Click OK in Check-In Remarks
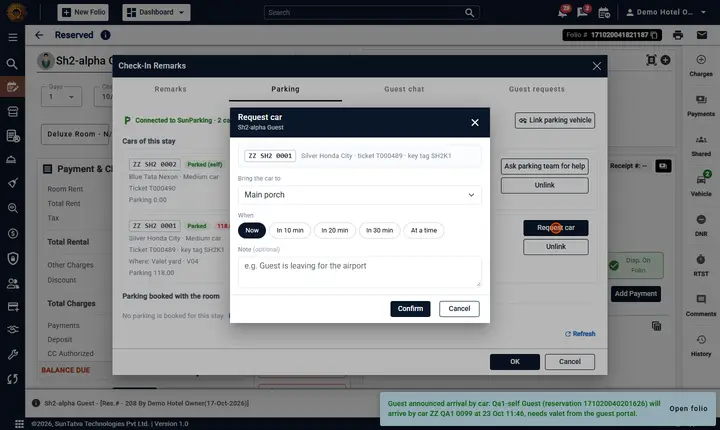This screenshot has width=720, height=430. [x=515, y=362]
